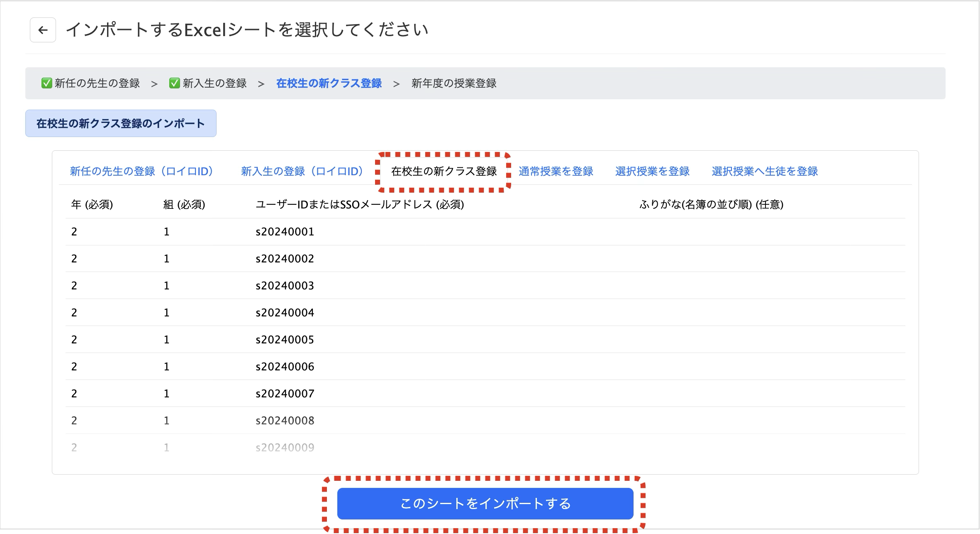Select the row with s20240001

point(285,232)
